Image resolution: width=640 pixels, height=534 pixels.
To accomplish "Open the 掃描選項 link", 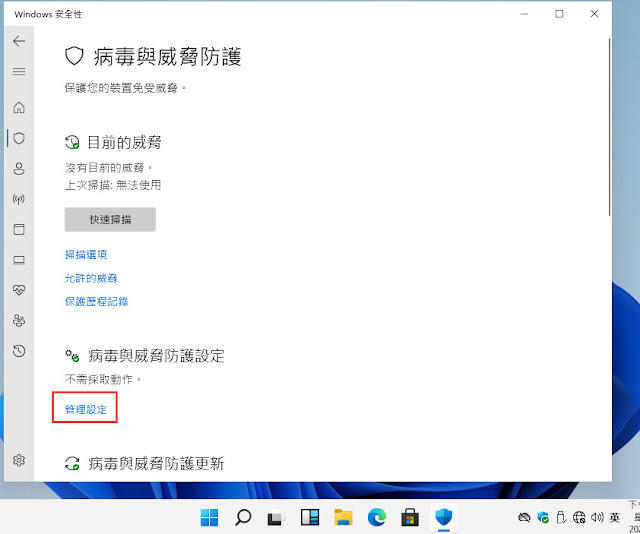I will pos(86,255).
